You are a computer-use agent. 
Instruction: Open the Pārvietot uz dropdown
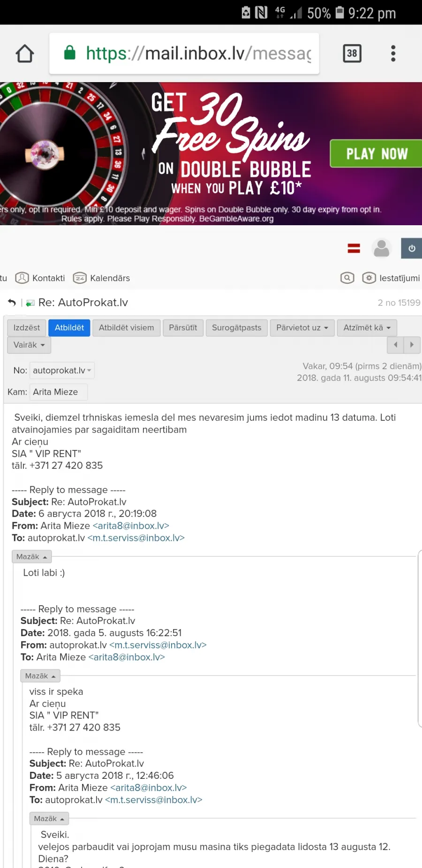[x=302, y=327]
